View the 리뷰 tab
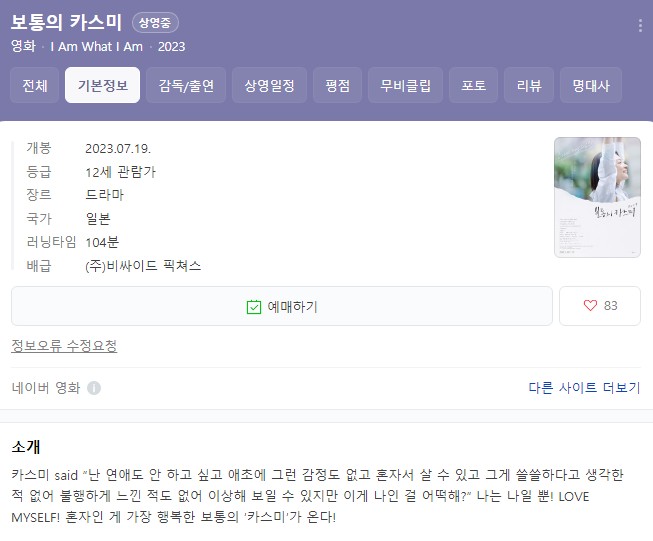 [529, 85]
